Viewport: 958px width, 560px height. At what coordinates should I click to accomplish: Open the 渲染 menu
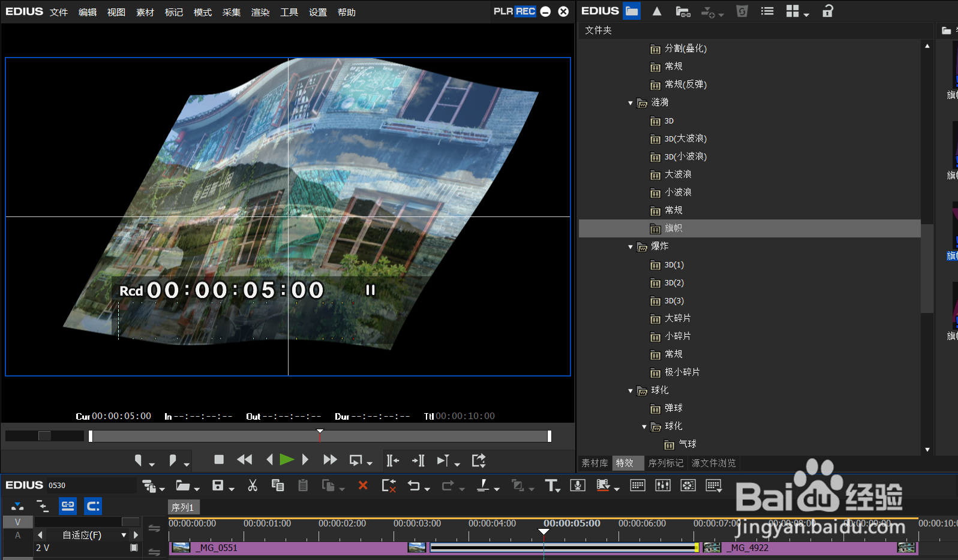260,12
